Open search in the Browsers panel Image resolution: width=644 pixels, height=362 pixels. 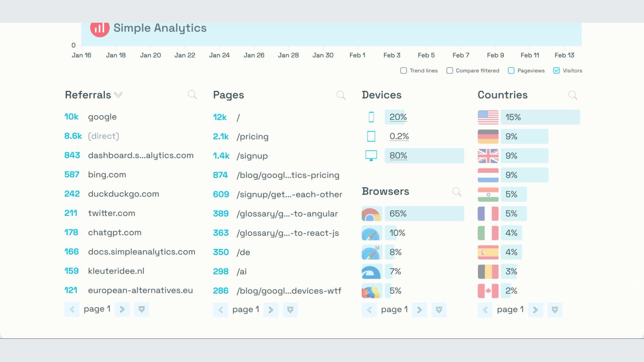[x=457, y=191]
